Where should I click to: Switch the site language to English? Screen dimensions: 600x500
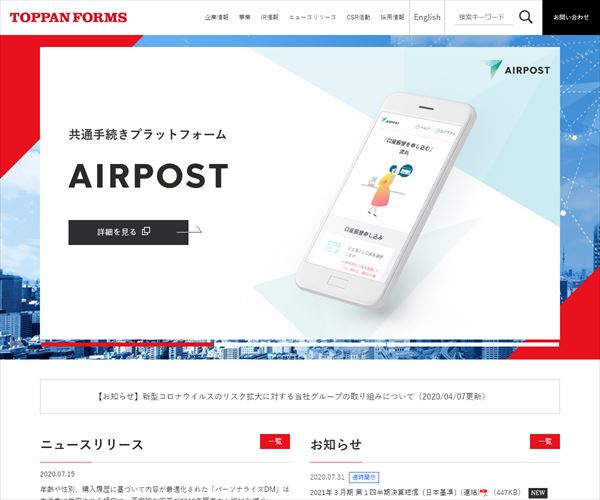427,17
